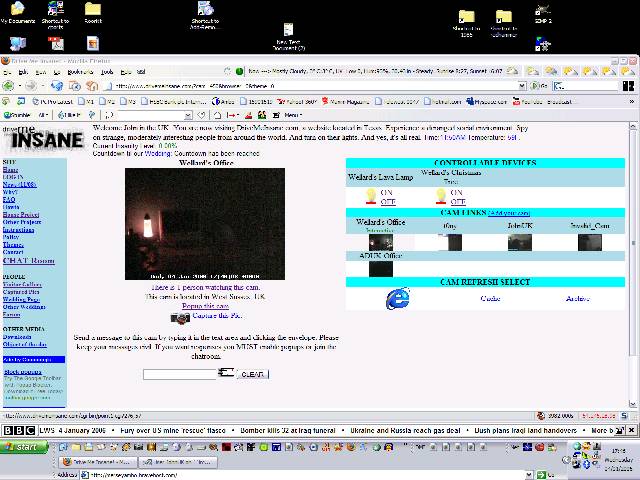Open the StumbleUpon All topics dropdown
The height and width of the screenshot is (480, 640).
coord(44,115)
